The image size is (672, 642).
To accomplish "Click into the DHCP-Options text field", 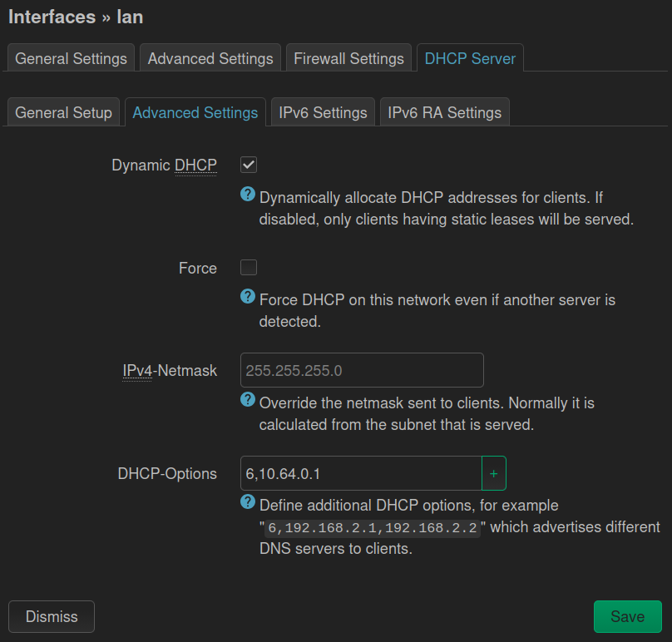I will pyautogui.click(x=360, y=473).
